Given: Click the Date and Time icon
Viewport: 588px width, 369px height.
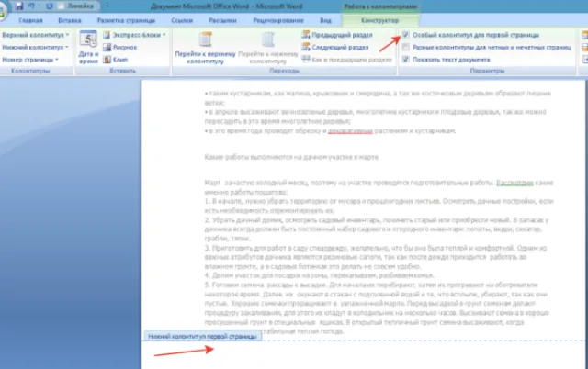Looking at the screenshot, I should pyautogui.click(x=88, y=39).
